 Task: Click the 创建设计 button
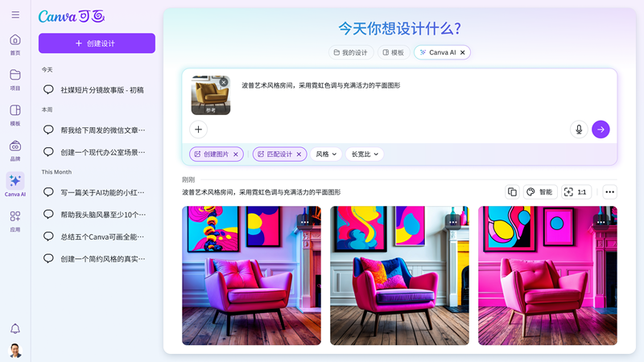point(97,43)
